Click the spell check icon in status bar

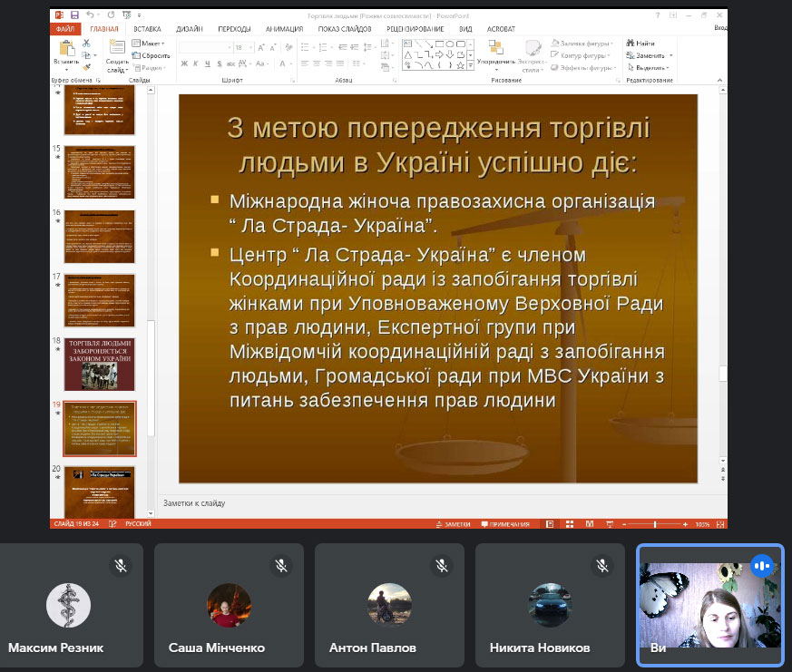tap(112, 524)
